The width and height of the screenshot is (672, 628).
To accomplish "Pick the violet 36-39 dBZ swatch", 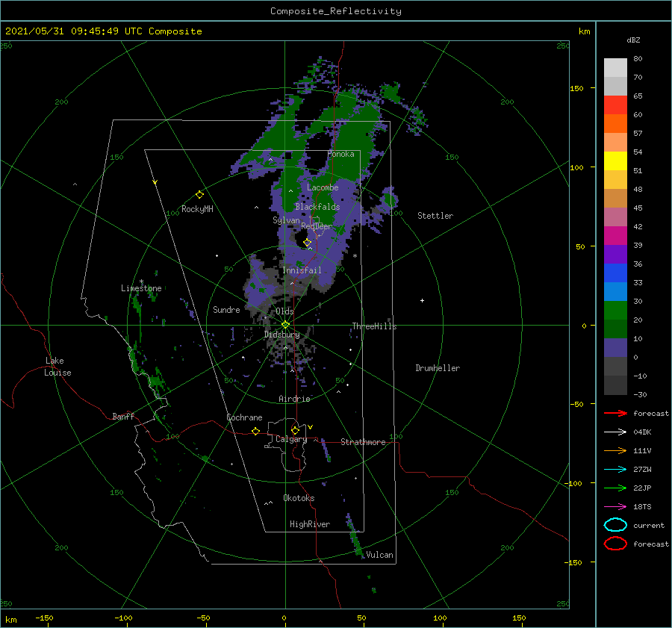I will coord(615,254).
